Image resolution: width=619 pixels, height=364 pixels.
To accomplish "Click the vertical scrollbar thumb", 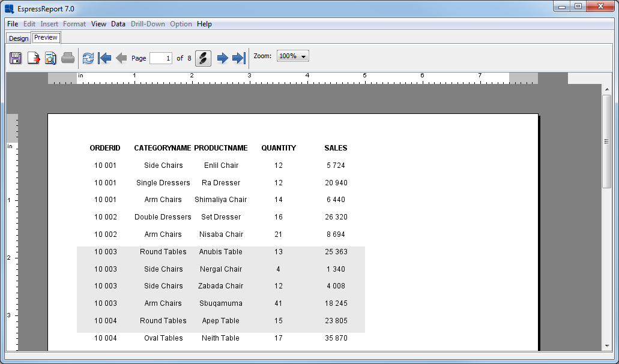I will [x=607, y=142].
